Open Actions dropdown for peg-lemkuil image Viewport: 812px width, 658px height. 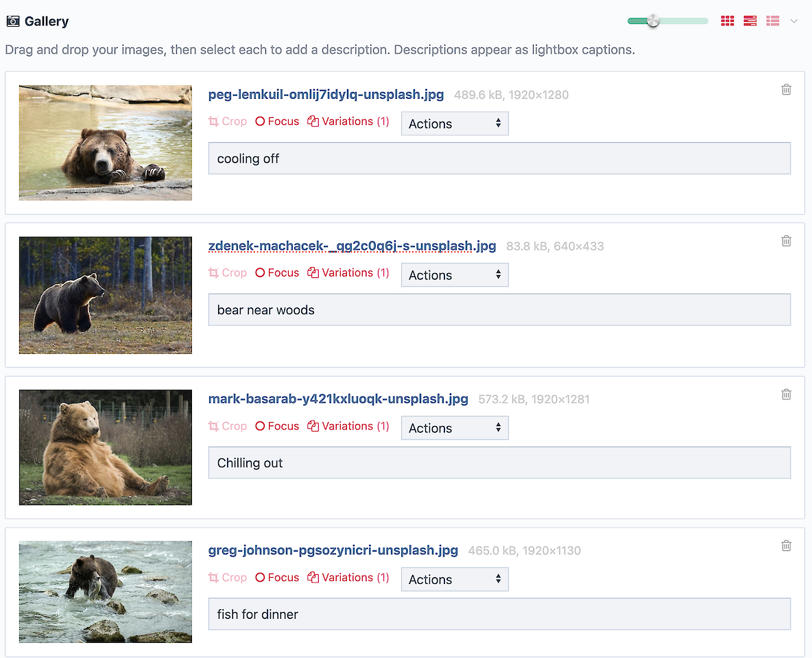coord(455,124)
